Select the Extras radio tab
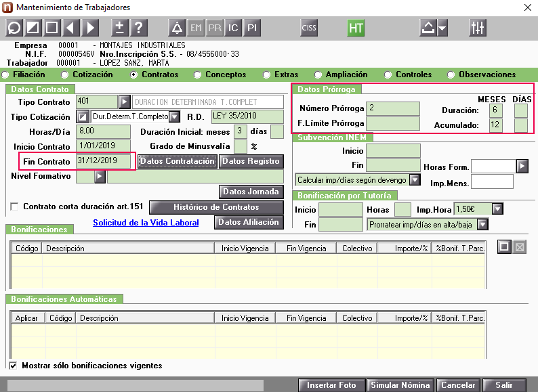 click(x=266, y=74)
